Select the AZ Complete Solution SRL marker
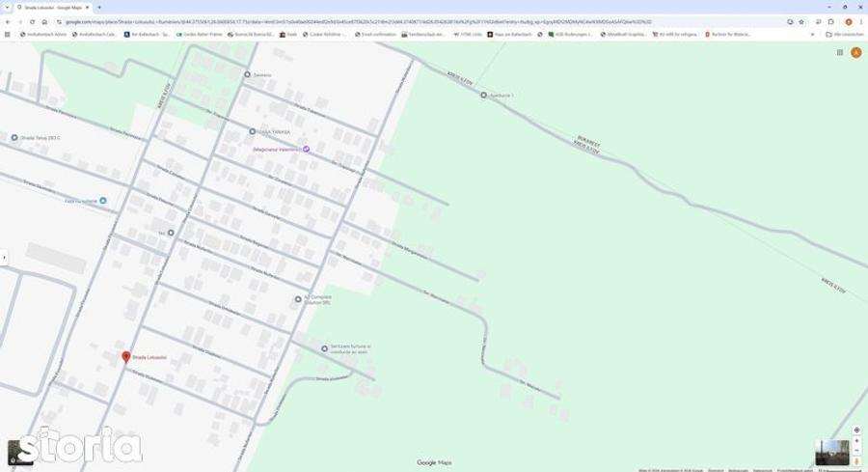This screenshot has width=868, height=472. [298, 299]
